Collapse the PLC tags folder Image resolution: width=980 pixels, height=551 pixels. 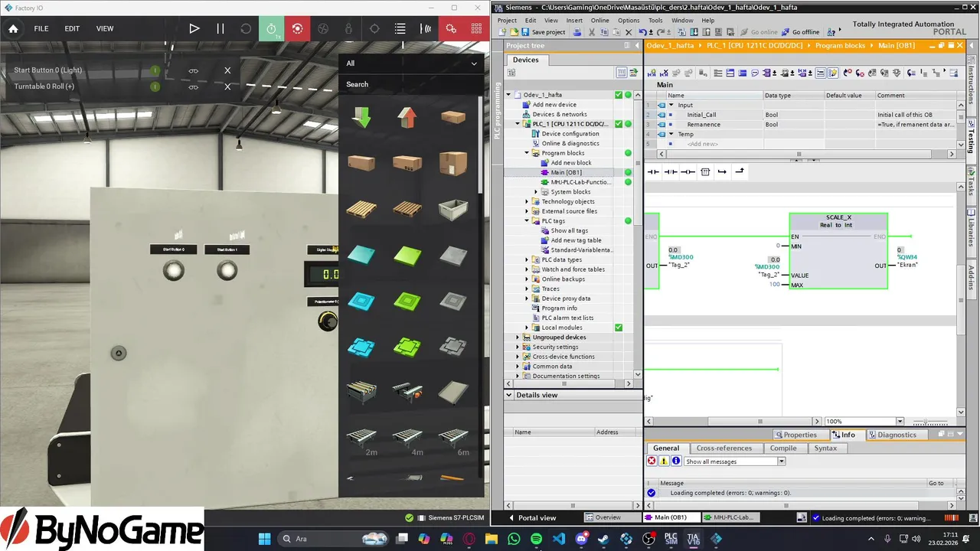[x=527, y=221]
